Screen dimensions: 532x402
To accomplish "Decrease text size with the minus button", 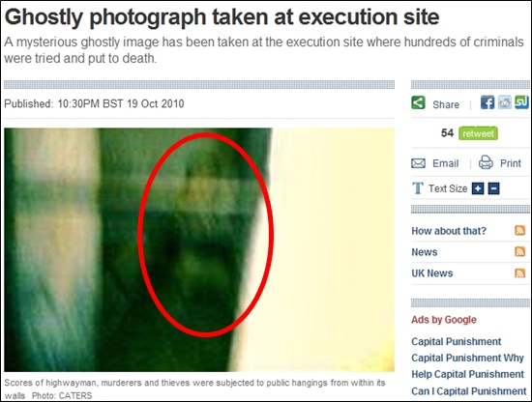I will [x=493, y=188].
